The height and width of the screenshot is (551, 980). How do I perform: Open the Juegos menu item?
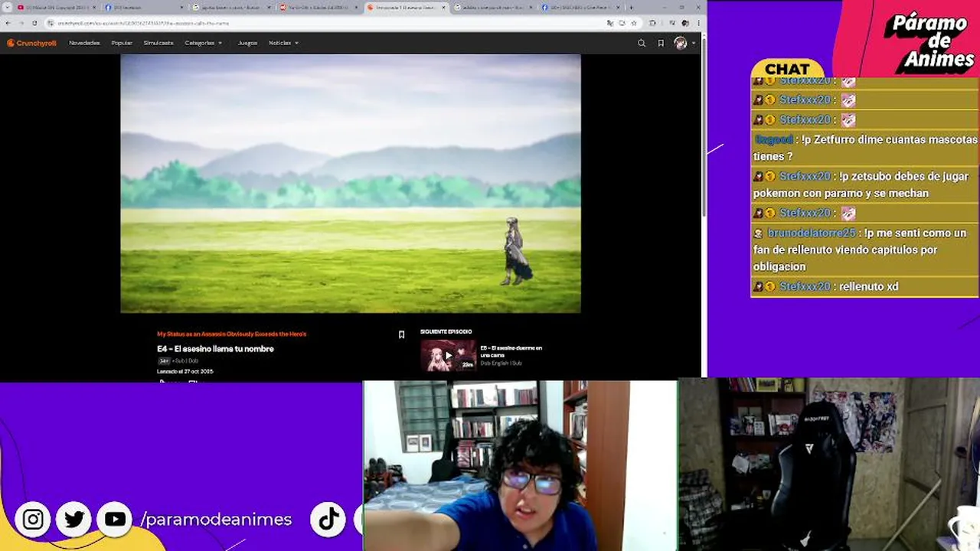(x=247, y=43)
